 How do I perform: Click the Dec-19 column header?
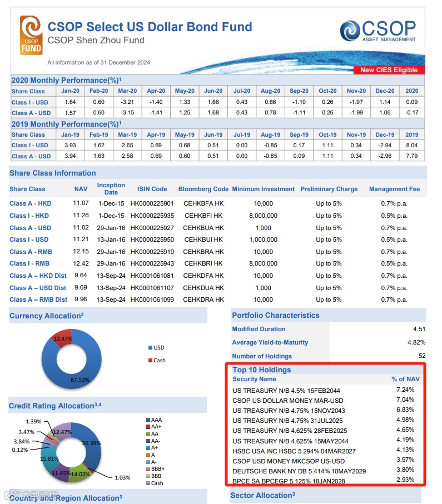click(x=385, y=134)
